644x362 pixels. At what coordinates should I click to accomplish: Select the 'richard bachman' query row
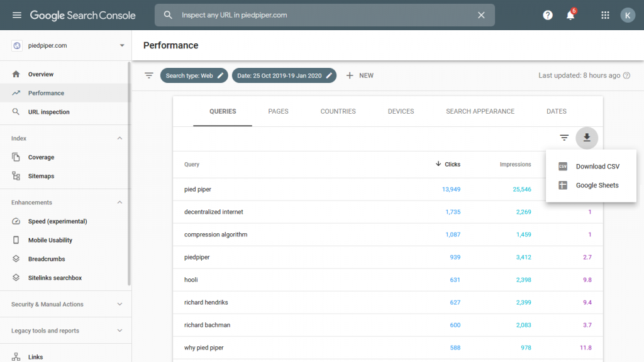point(387,325)
